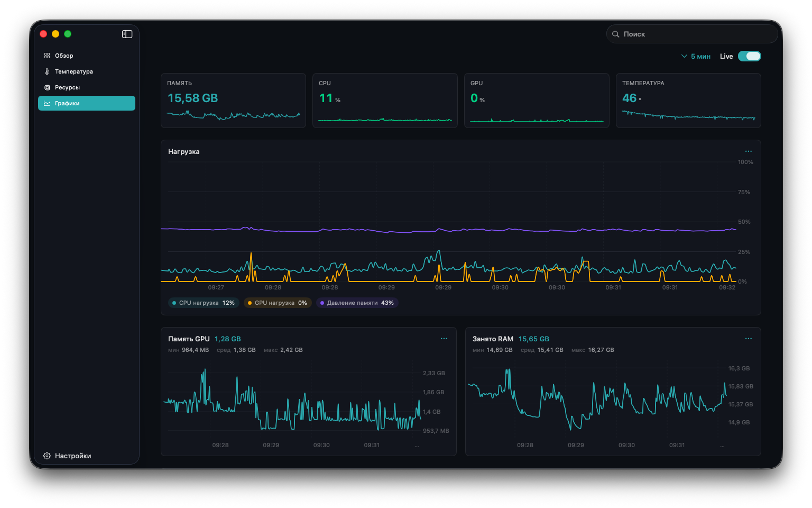Open Занято RAM chart options menu
This screenshot has width=812, height=508.
(749, 339)
